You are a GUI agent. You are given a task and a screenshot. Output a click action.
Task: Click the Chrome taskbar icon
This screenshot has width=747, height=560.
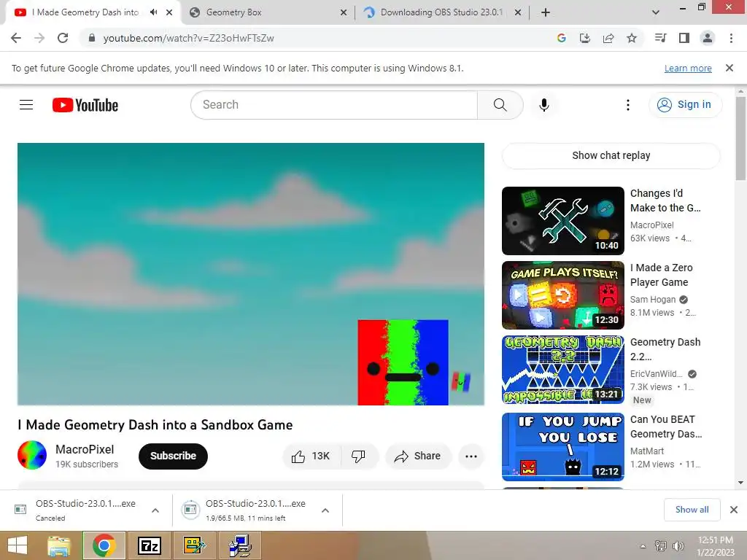[x=104, y=545]
